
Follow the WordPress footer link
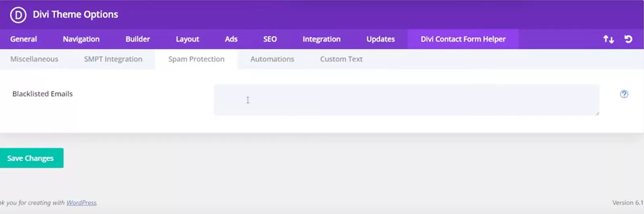click(81, 203)
